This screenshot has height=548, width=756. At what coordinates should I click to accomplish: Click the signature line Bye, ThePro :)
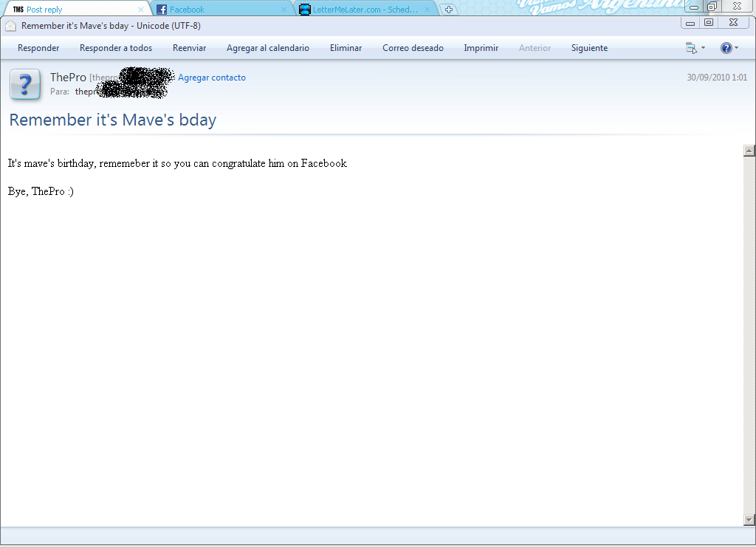coord(41,191)
